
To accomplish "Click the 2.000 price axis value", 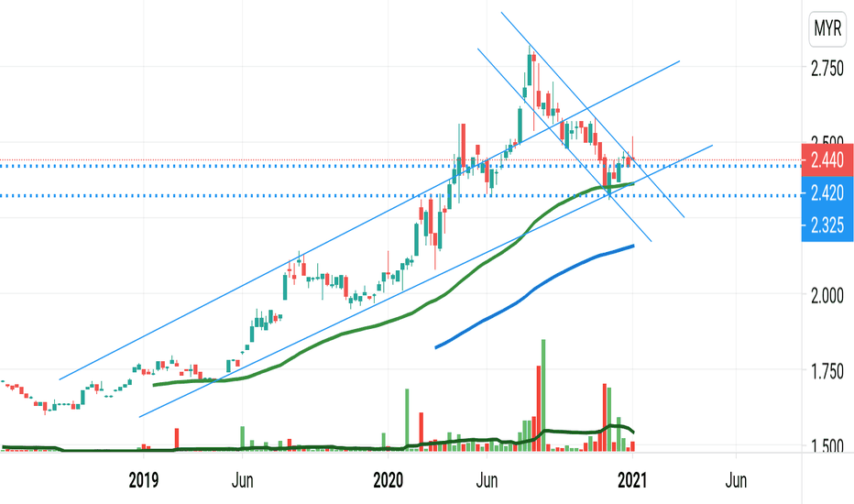I will click(827, 296).
